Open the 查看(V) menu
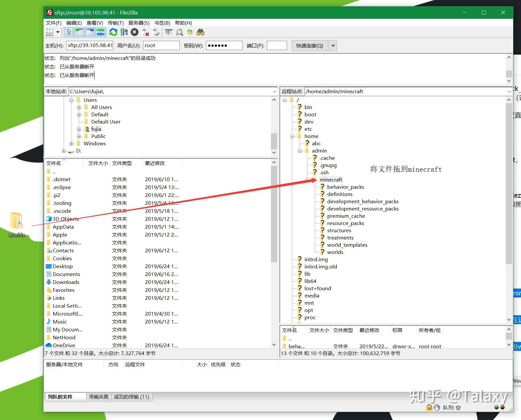Image resolution: width=521 pixels, height=420 pixels. (95, 23)
